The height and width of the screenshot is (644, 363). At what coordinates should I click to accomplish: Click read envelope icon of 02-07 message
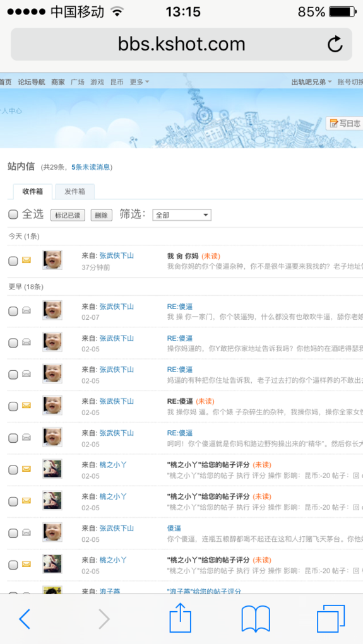[x=27, y=310]
